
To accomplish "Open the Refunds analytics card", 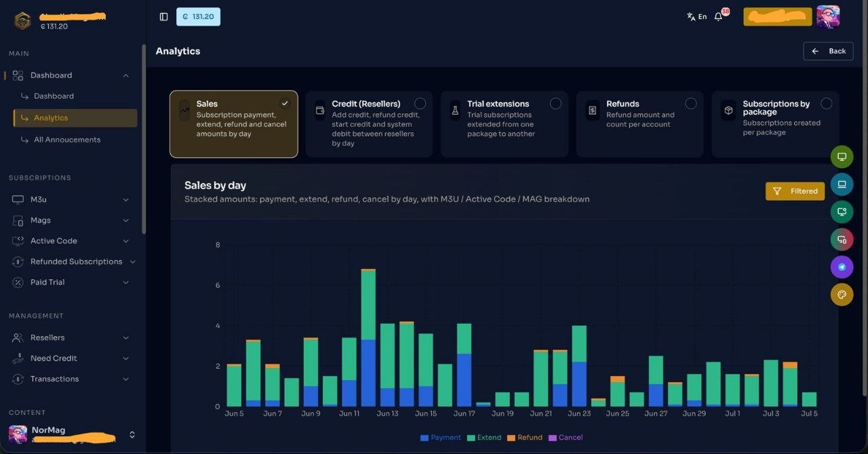I will point(639,124).
